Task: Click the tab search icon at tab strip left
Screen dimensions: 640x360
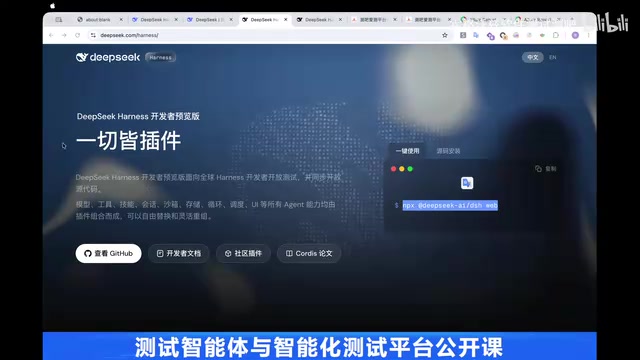Action: 59,20
